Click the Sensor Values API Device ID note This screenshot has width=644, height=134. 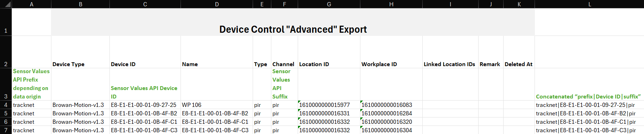pyautogui.click(x=145, y=84)
